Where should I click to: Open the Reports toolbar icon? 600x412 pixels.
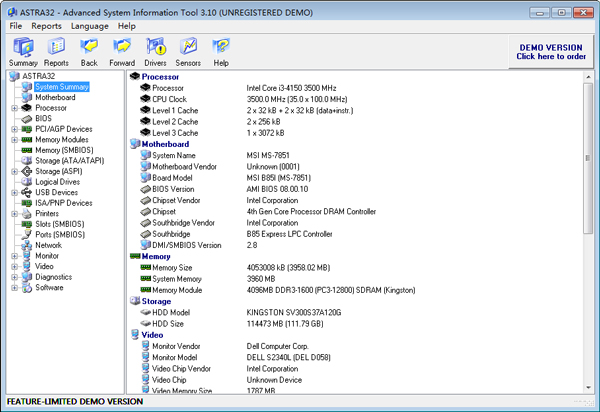point(56,47)
